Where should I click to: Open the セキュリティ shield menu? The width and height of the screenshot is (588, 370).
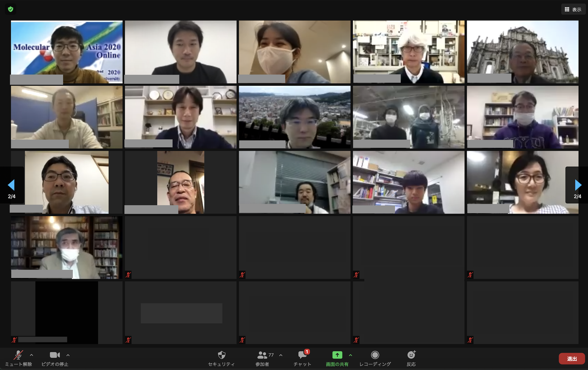coord(221,359)
